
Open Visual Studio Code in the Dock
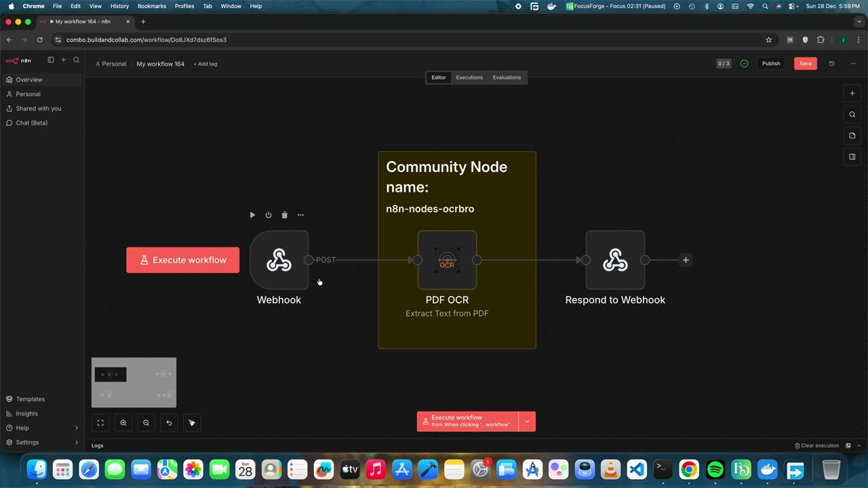(x=637, y=469)
